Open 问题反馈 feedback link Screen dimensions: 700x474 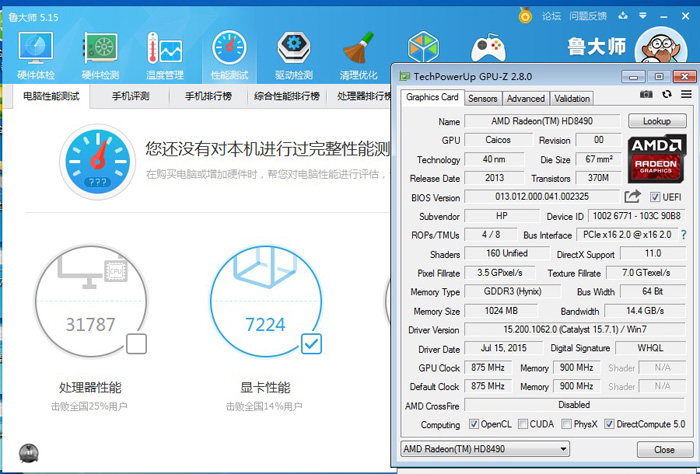coord(588,17)
